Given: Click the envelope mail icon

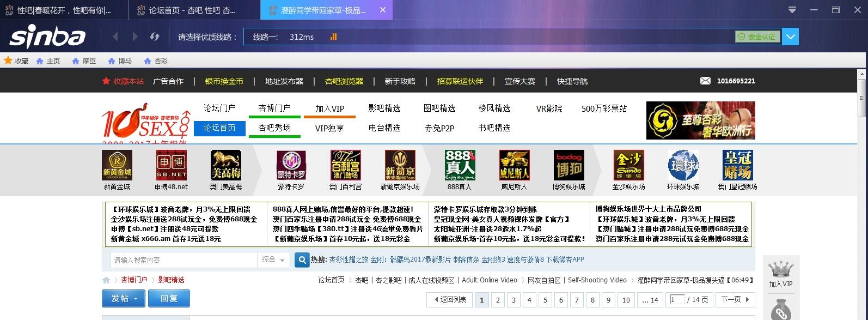Looking at the screenshot, I should coord(705,81).
